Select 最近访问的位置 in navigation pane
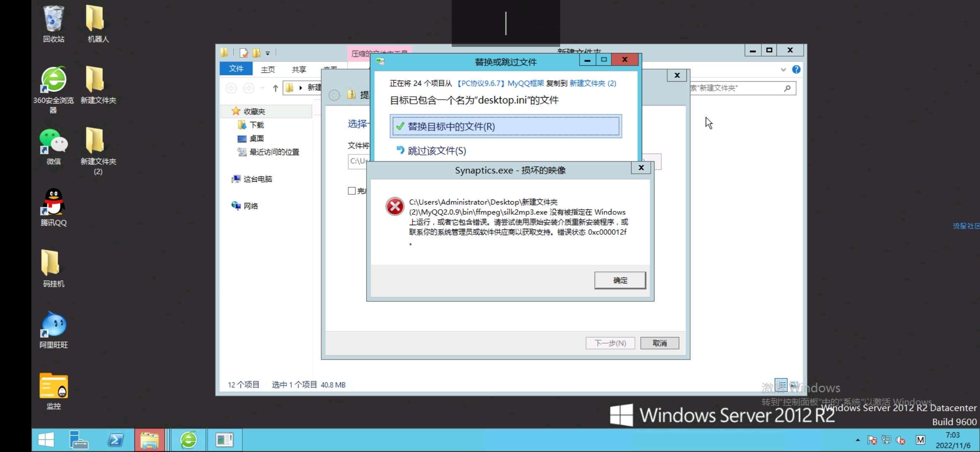Image resolution: width=980 pixels, height=452 pixels. point(268,152)
